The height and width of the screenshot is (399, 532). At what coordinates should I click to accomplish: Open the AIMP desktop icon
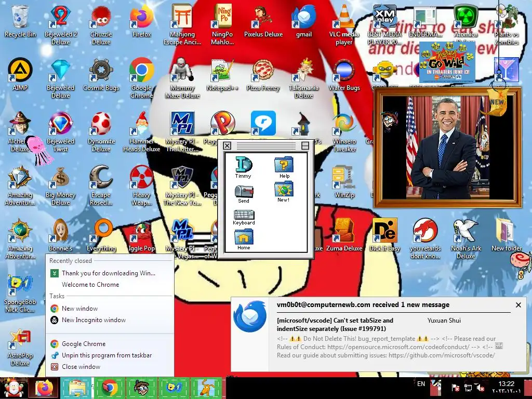pos(20,74)
